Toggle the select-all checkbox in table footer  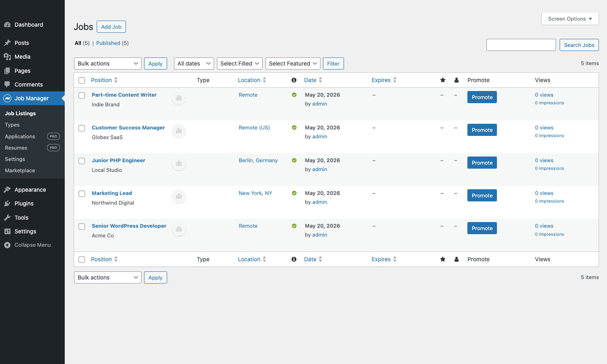[82, 260]
